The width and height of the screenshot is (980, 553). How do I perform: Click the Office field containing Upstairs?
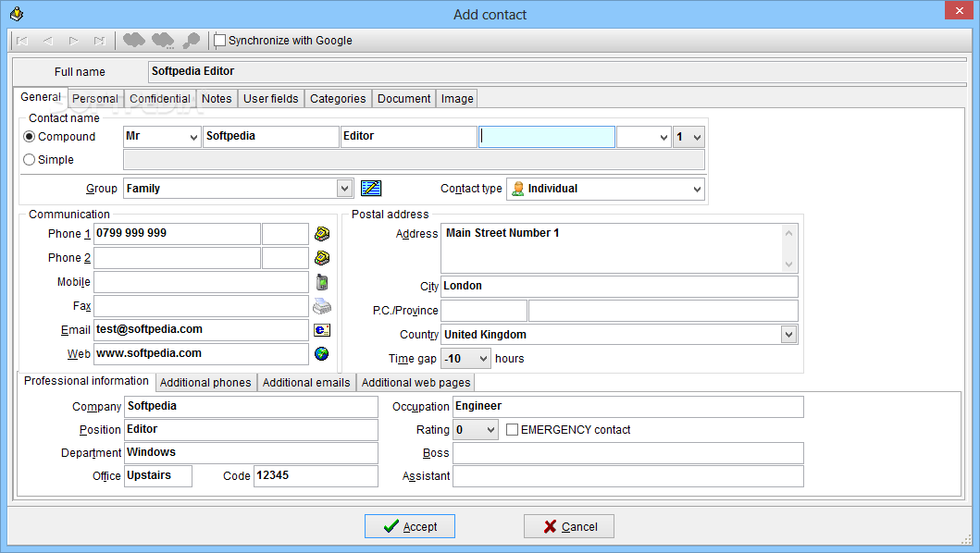[158, 476]
